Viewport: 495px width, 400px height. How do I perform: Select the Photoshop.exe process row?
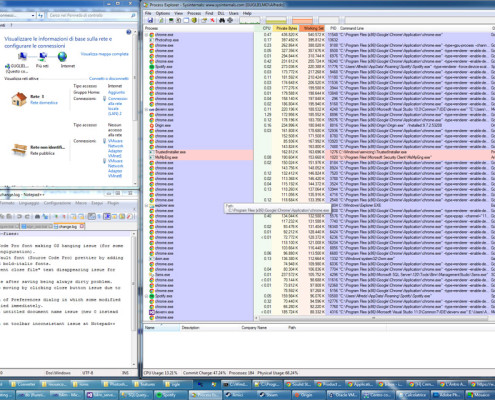click(199, 40)
